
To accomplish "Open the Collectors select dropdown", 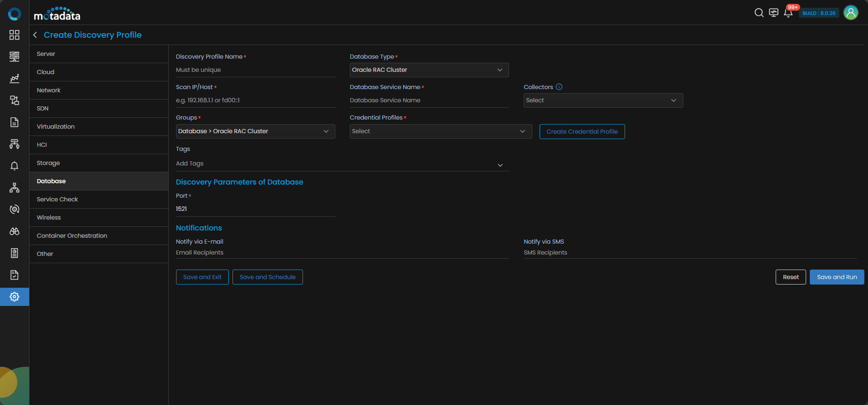I will point(603,100).
